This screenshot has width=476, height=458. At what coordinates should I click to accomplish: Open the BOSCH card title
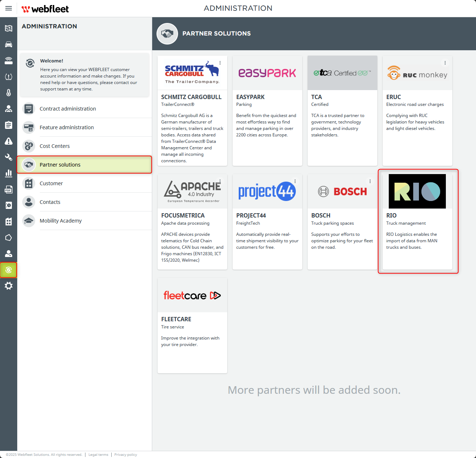[x=321, y=215]
